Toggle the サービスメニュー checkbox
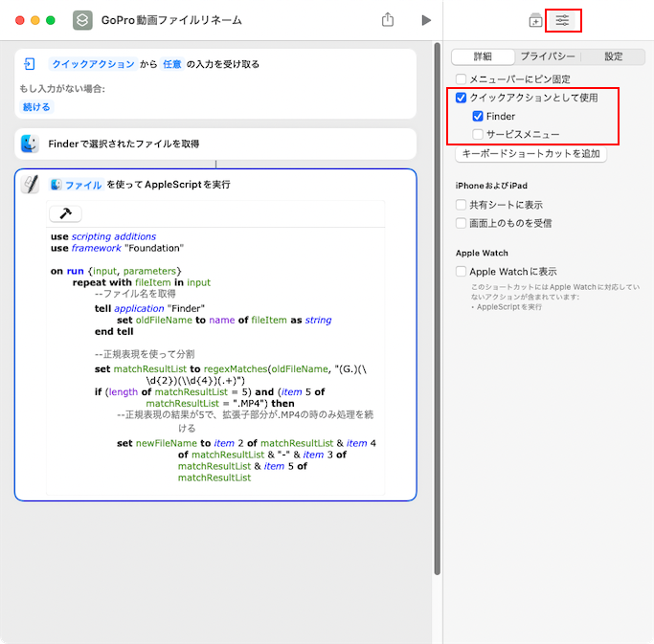Screen dimensions: 654x644 pos(478,135)
